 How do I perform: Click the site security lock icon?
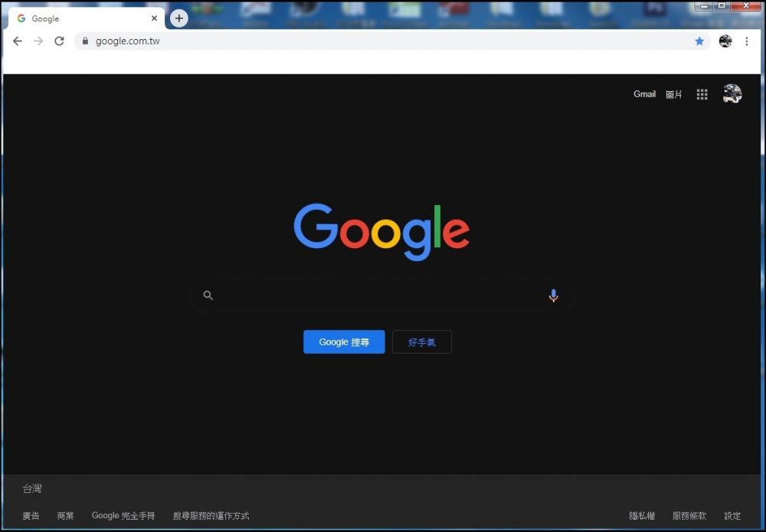pos(84,41)
